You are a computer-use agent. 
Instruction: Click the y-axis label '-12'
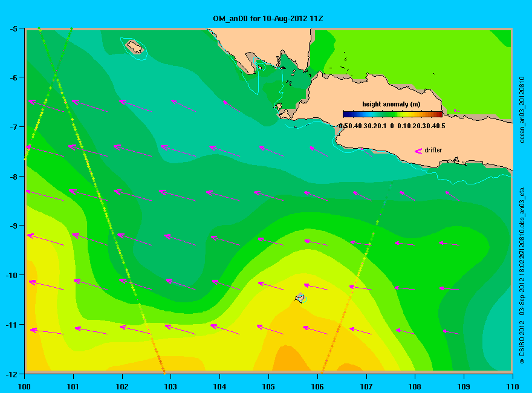tap(11, 374)
